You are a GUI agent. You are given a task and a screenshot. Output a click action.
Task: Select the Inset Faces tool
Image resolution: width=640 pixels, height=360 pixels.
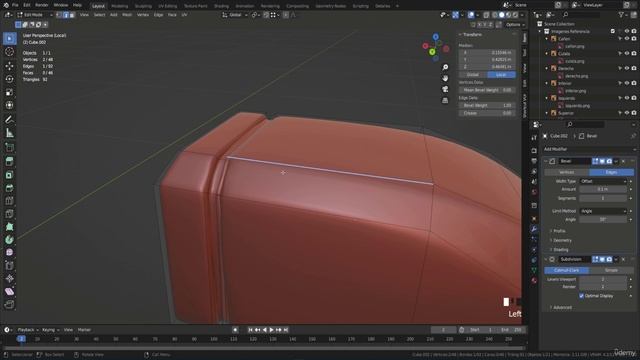(x=9, y=175)
